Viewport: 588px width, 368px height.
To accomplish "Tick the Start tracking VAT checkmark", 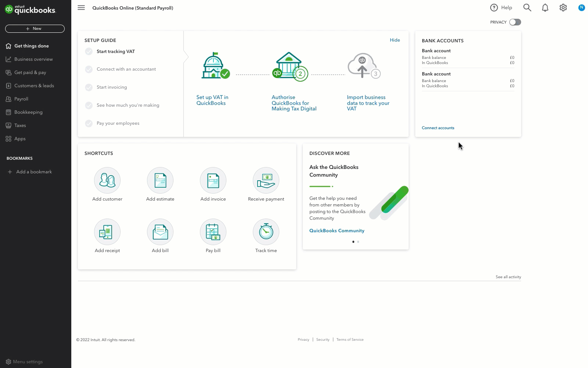I will pos(89,52).
